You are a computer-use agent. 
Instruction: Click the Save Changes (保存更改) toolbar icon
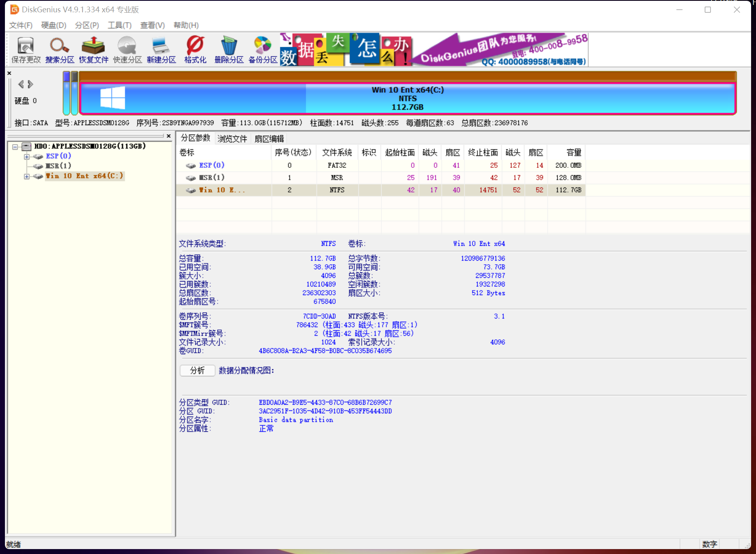point(26,50)
